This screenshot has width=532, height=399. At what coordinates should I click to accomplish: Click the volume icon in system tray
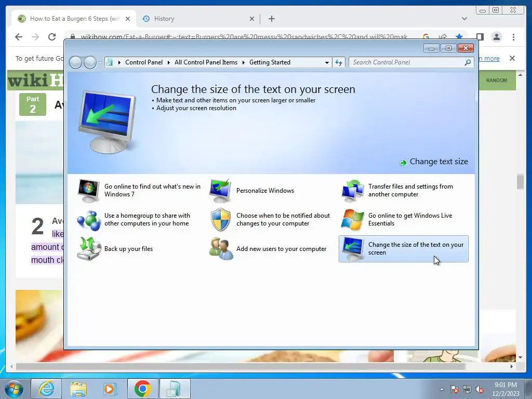[x=480, y=389]
